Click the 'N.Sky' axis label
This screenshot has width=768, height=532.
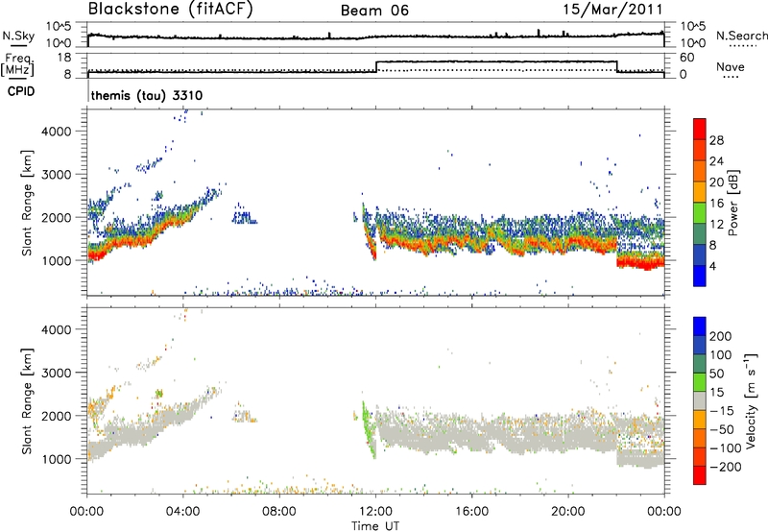pos(18,36)
